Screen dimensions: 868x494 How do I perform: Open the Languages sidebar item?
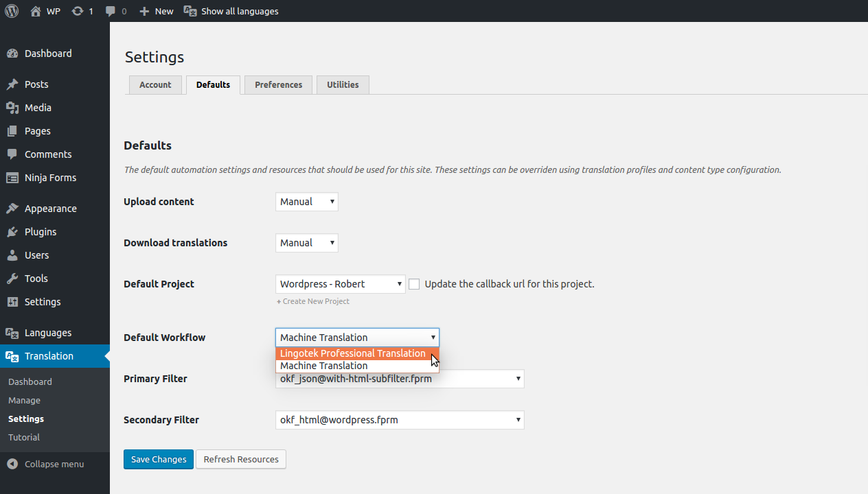pyautogui.click(x=47, y=333)
